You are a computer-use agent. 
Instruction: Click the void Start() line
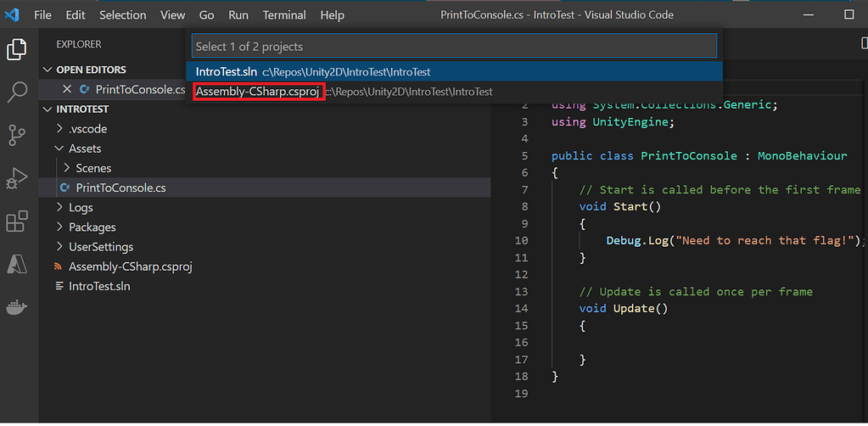click(620, 206)
